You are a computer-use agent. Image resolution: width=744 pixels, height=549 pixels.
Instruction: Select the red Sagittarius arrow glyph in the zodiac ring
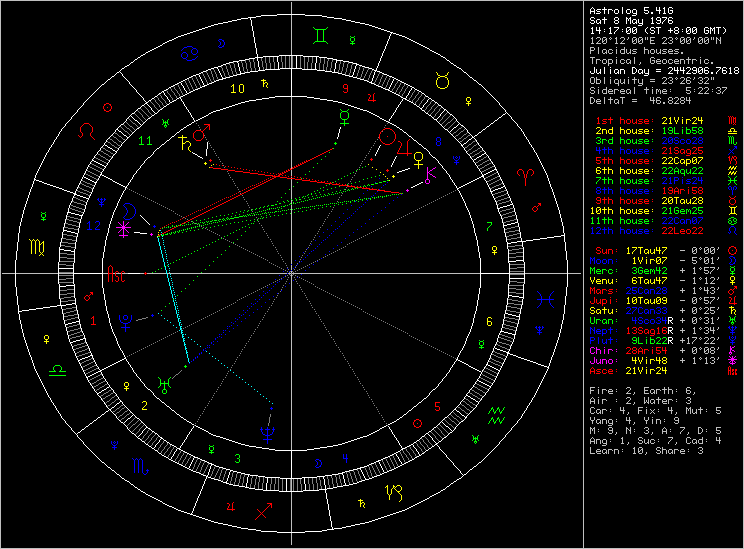tap(264, 511)
